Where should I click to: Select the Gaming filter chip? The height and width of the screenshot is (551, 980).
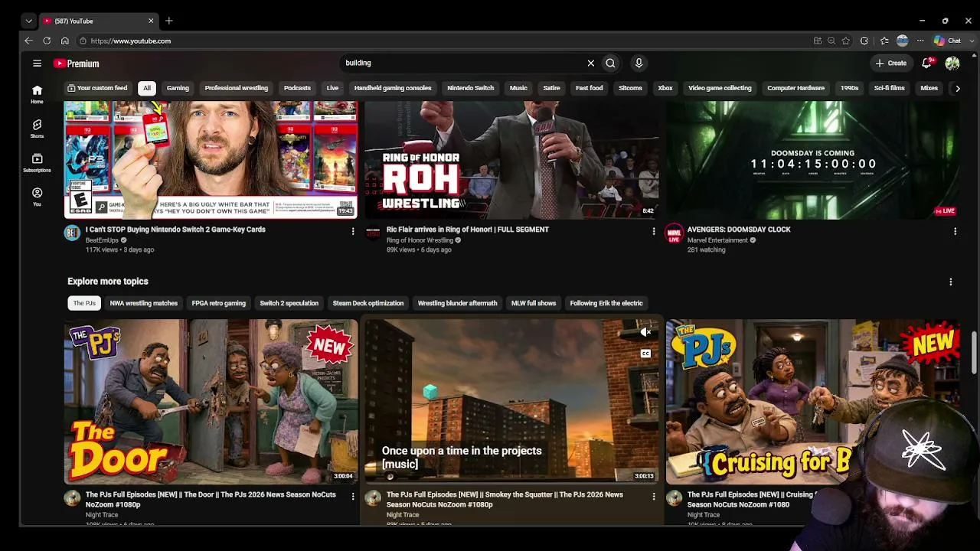(x=178, y=88)
